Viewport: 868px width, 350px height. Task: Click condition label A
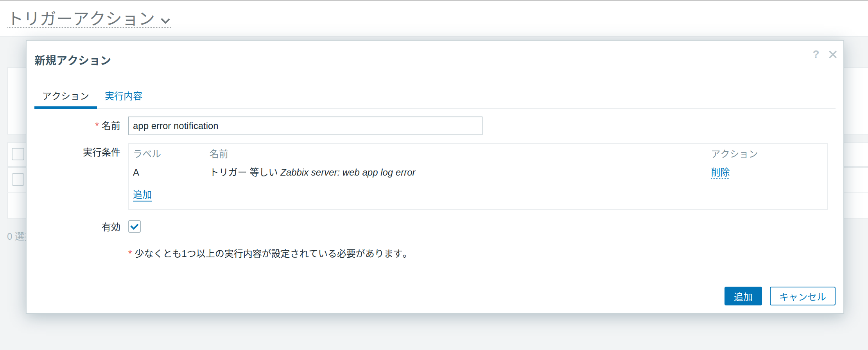(136, 172)
